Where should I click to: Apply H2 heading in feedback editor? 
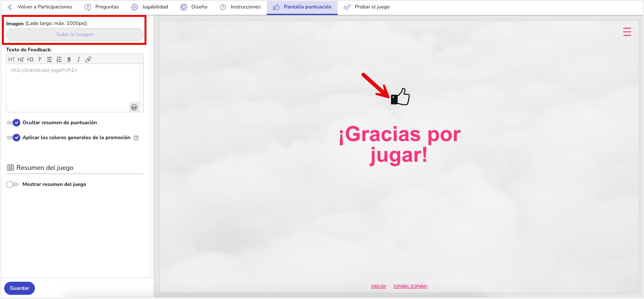pyautogui.click(x=21, y=59)
